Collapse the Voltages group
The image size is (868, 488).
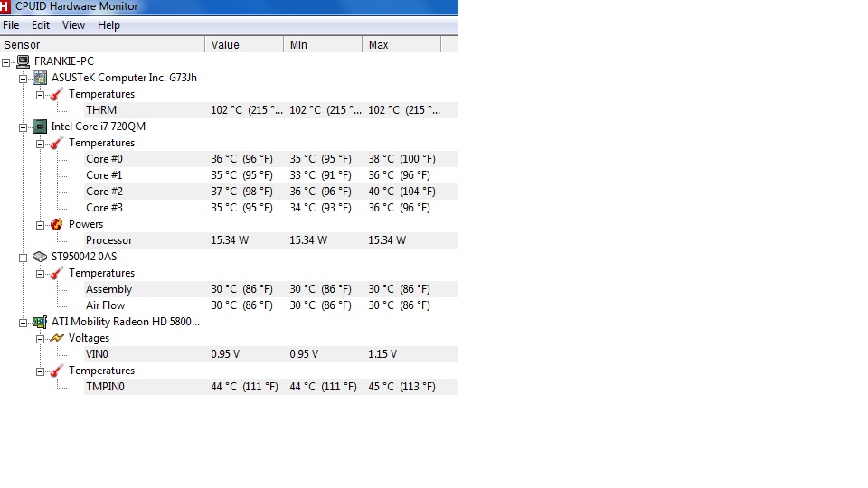click(x=41, y=339)
